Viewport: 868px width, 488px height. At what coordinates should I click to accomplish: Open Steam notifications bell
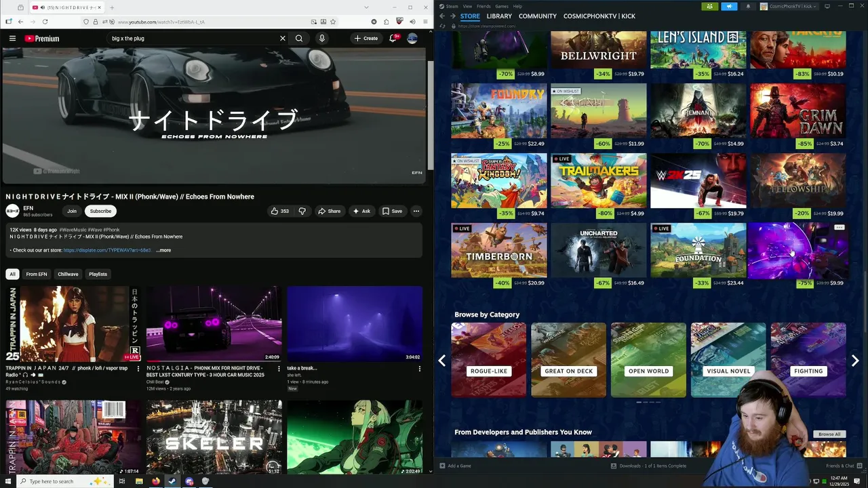[749, 6]
